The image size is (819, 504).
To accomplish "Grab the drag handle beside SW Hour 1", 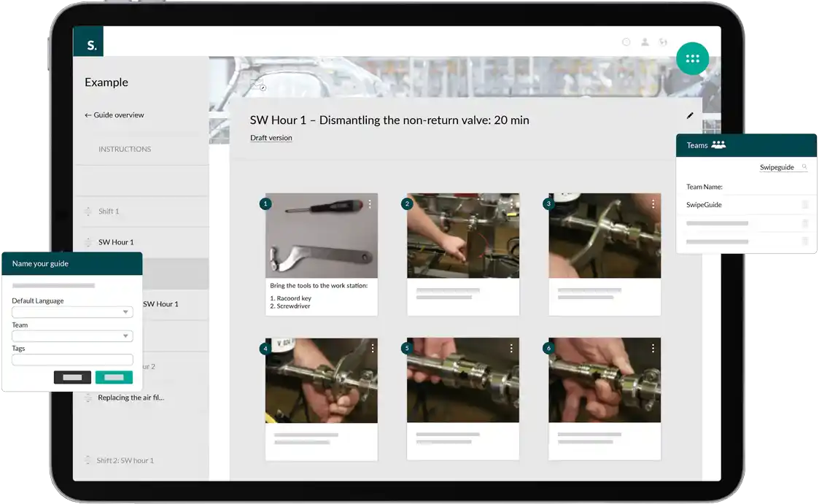I will pyautogui.click(x=88, y=242).
